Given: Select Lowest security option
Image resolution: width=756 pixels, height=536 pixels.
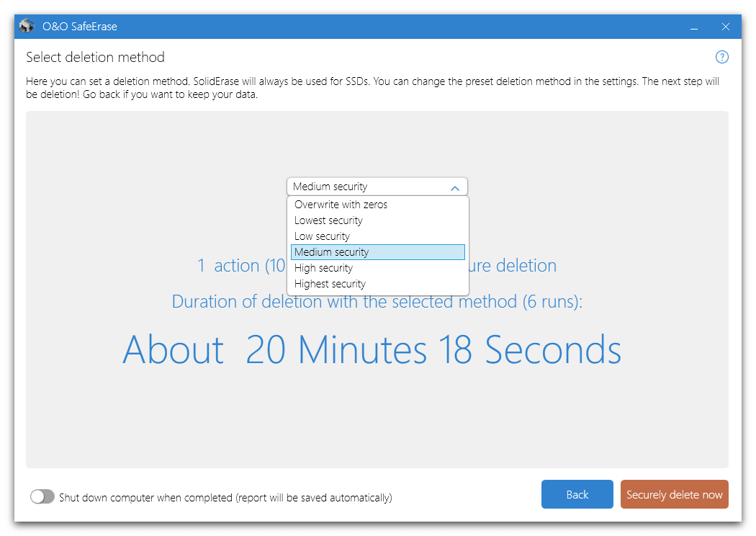Looking at the screenshot, I should click(377, 220).
